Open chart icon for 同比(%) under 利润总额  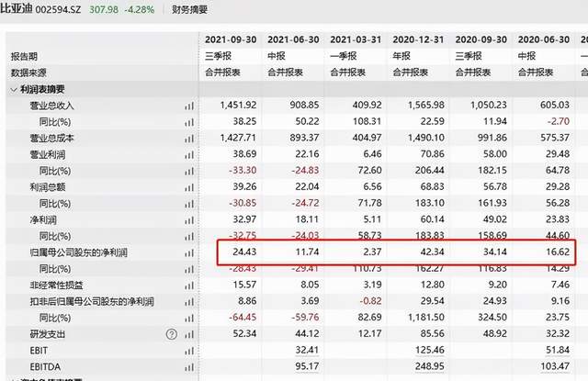(x=189, y=204)
